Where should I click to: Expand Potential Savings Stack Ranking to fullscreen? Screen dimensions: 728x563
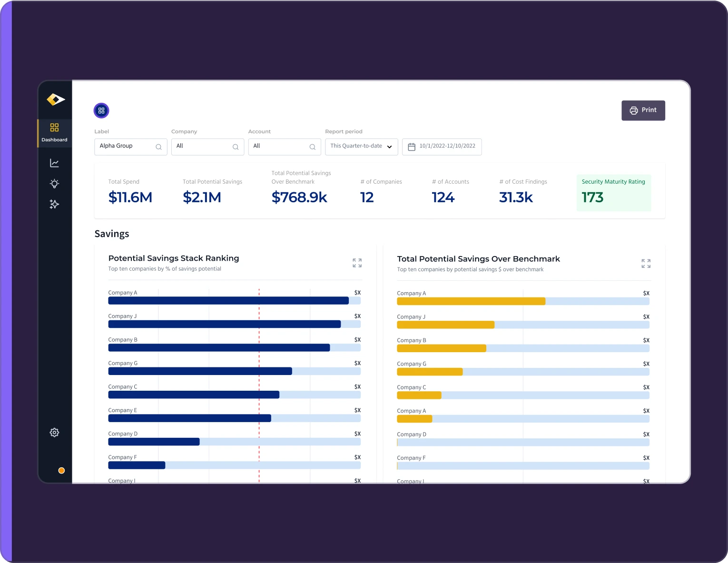click(x=357, y=263)
